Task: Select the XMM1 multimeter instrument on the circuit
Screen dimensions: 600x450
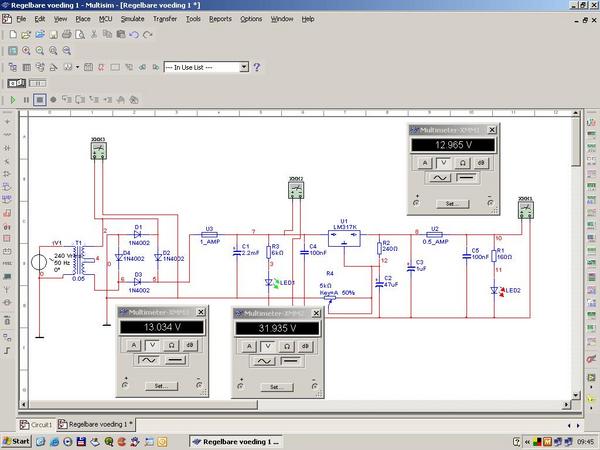Action: click(526, 208)
